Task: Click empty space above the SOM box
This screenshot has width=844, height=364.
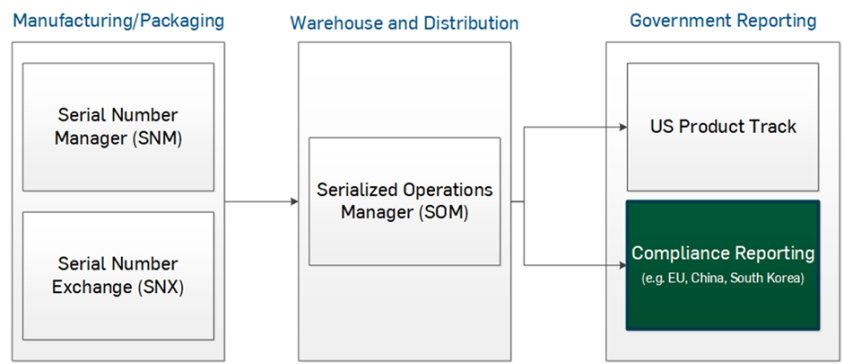Action: [404, 89]
